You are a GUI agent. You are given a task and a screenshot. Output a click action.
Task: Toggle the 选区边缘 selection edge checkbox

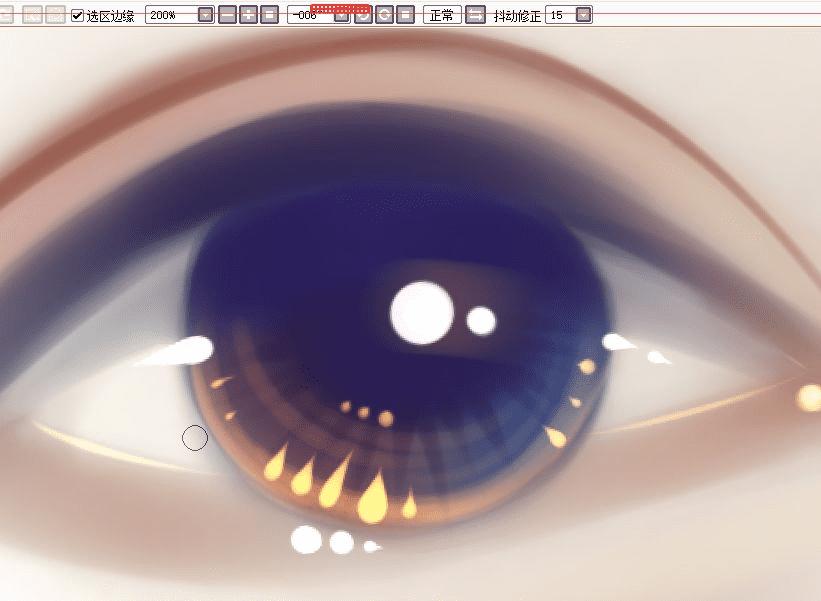pyautogui.click(x=77, y=15)
